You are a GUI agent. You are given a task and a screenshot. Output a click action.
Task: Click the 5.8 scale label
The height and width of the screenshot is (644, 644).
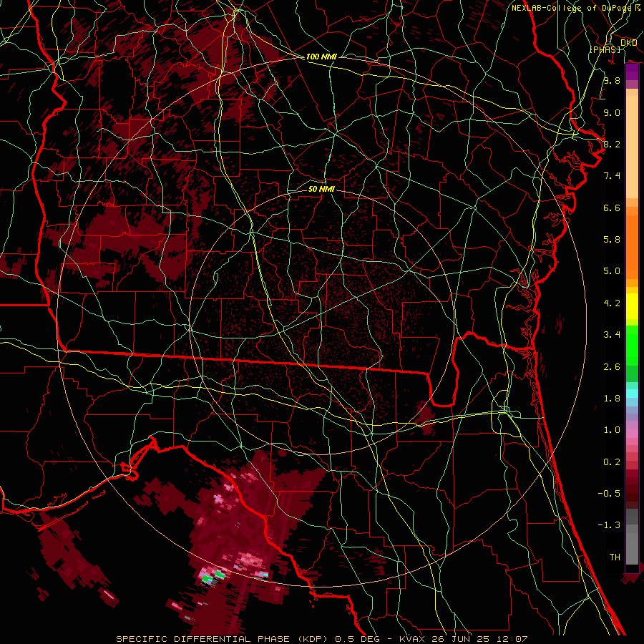[x=612, y=240]
